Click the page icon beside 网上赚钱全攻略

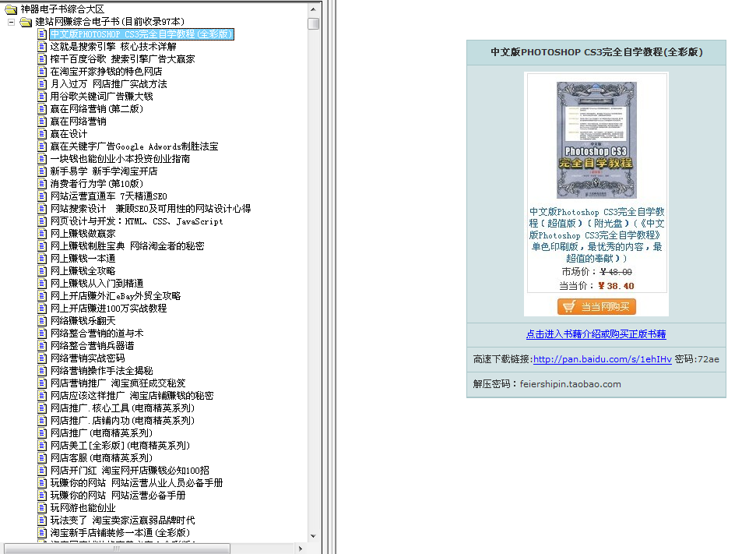click(x=42, y=271)
